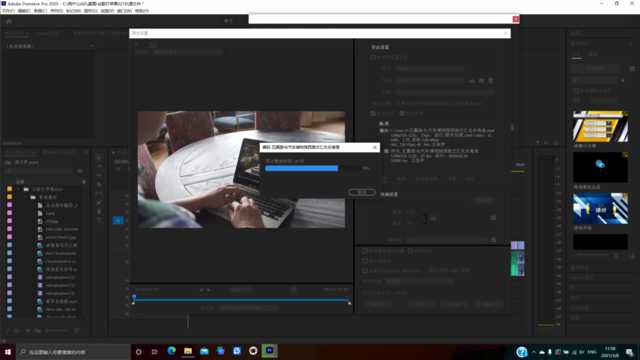Viewport: 640px width, 360px height.
Task: Click the Premiere Pro taskbar icon
Action: pyautogui.click(x=269, y=351)
